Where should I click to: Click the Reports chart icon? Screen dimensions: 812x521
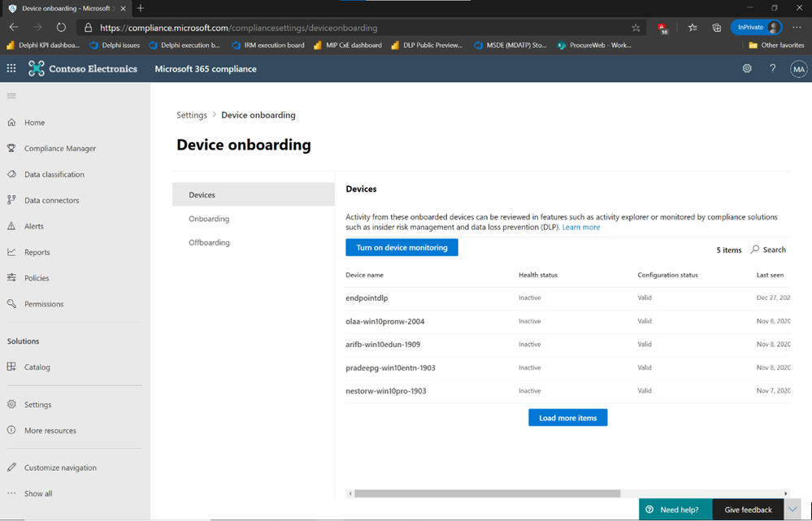[x=11, y=252]
